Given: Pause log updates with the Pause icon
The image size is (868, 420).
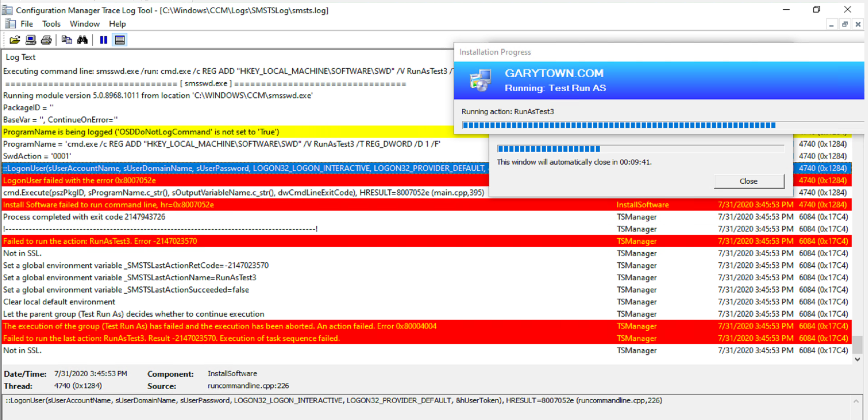Looking at the screenshot, I should 104,40.
